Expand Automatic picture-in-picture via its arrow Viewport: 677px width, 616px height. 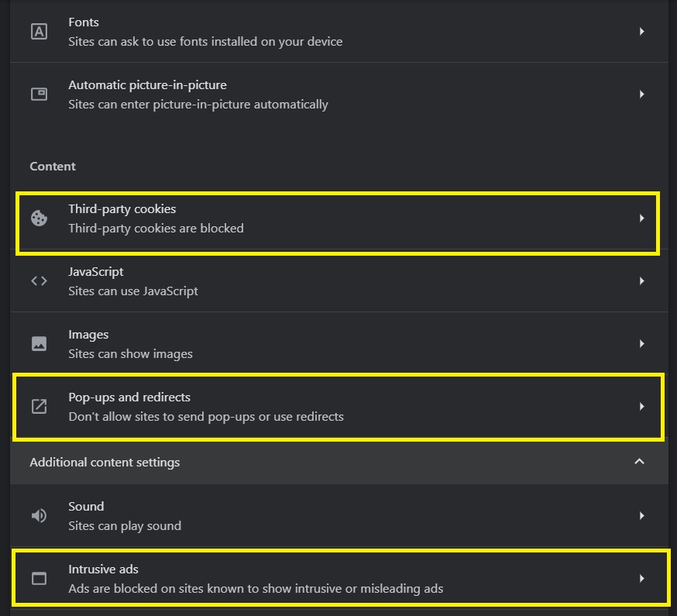pyautogui.click(x=641, y=94)
